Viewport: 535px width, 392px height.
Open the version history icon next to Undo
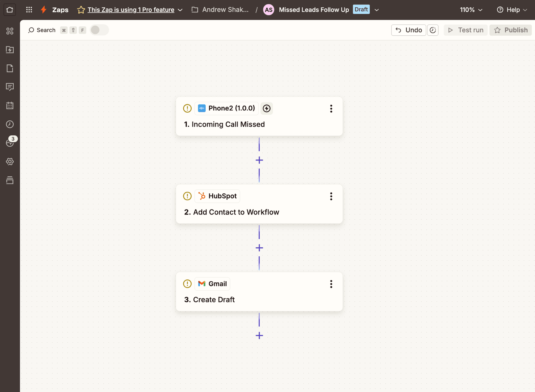tap(433, 30)
